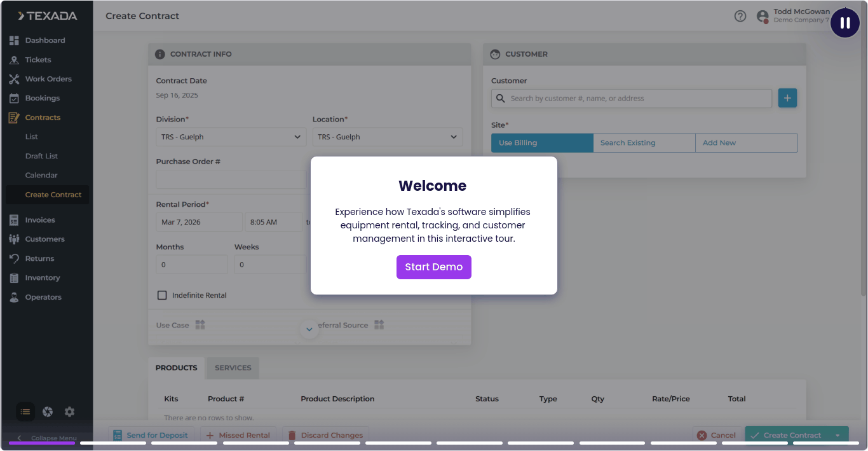Open the help question mark icon
Screen dimensions: 868x451
coord(740,17)
